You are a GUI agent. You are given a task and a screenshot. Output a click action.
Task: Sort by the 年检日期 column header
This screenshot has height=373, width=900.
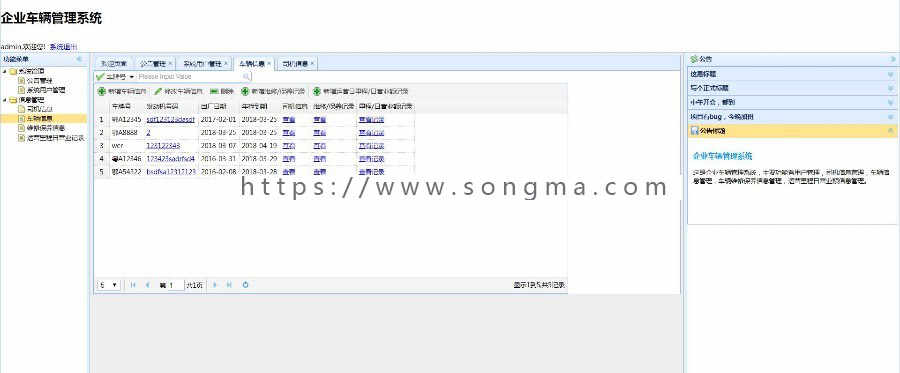(x=259, y=107)
